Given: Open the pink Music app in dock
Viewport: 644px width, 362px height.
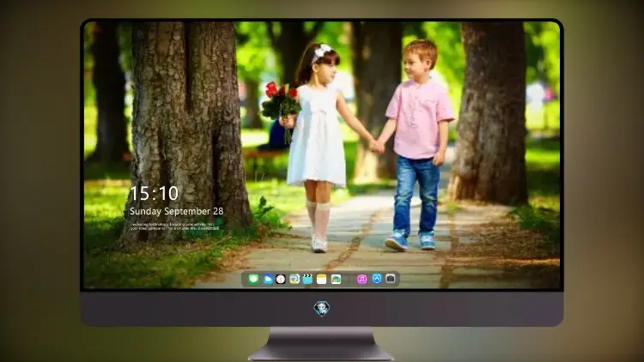Looking at the screenshot, I should click(361, 279).
